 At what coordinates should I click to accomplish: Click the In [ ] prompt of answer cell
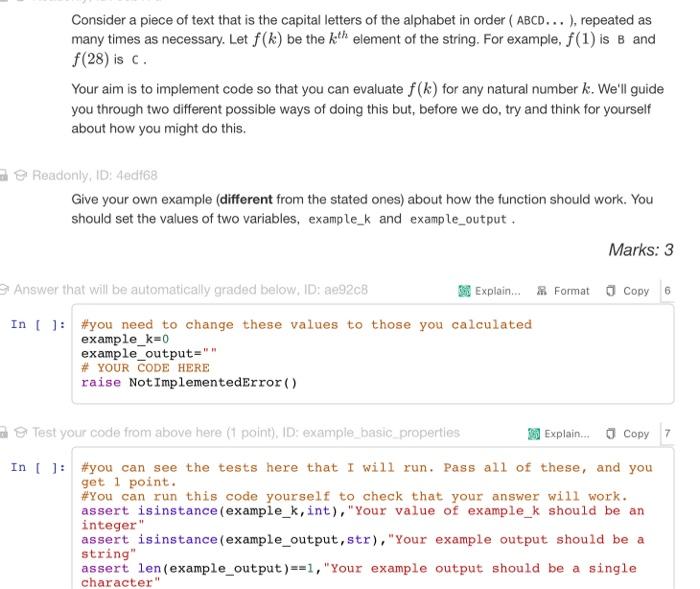click(38, 325)
